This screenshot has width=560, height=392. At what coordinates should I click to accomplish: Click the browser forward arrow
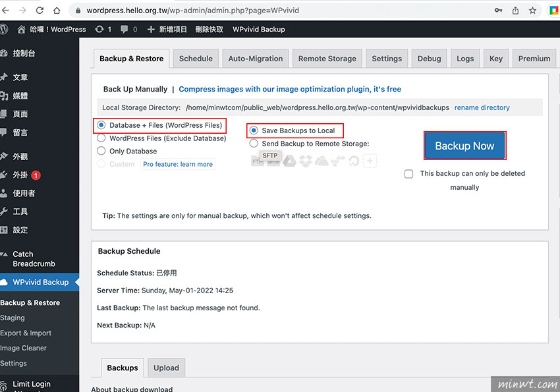(x=22, y=11)
